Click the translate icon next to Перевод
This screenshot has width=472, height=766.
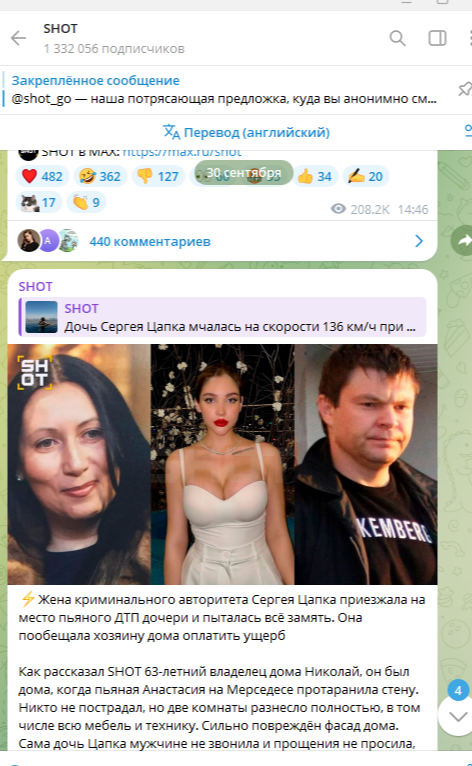pyautogui.click(x=172, y=132)
